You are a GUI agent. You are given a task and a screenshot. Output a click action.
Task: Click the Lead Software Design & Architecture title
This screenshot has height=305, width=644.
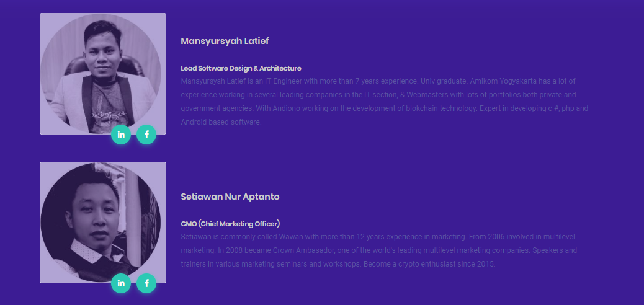tap(241, 68)
